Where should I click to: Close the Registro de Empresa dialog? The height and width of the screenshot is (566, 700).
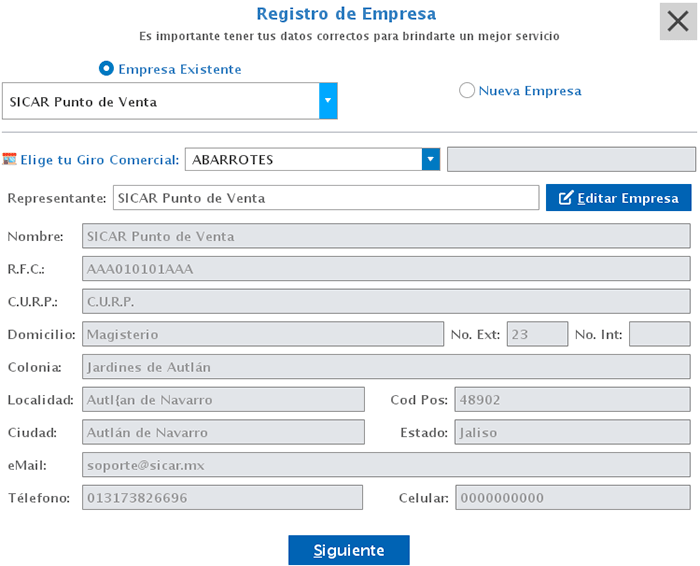tap(678, 21)
